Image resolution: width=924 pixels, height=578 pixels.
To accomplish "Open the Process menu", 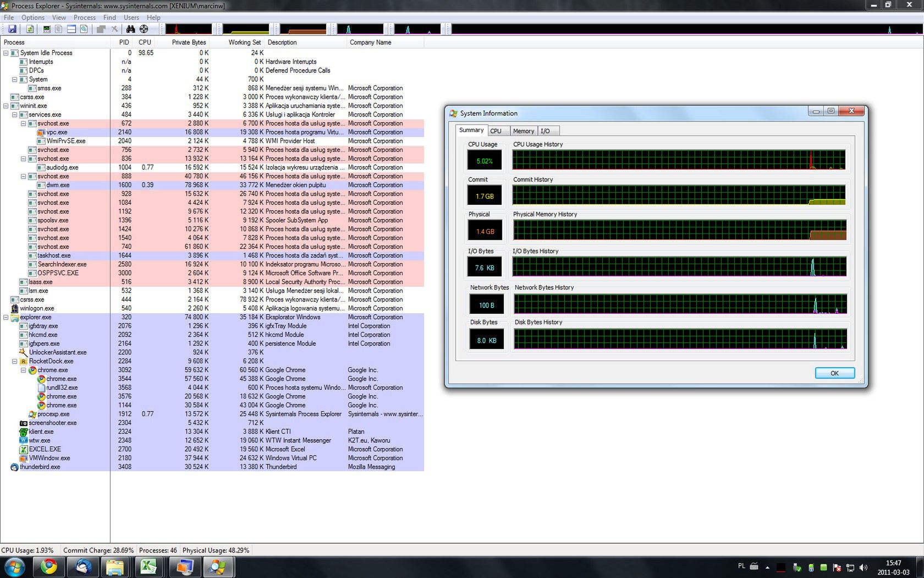I will click(85, 18).
